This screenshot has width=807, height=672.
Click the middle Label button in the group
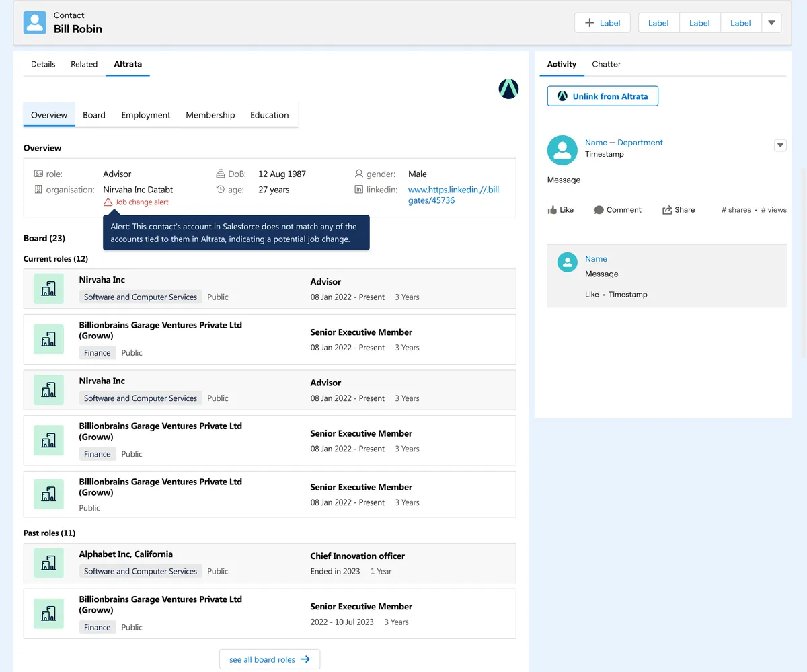point(699,23)
